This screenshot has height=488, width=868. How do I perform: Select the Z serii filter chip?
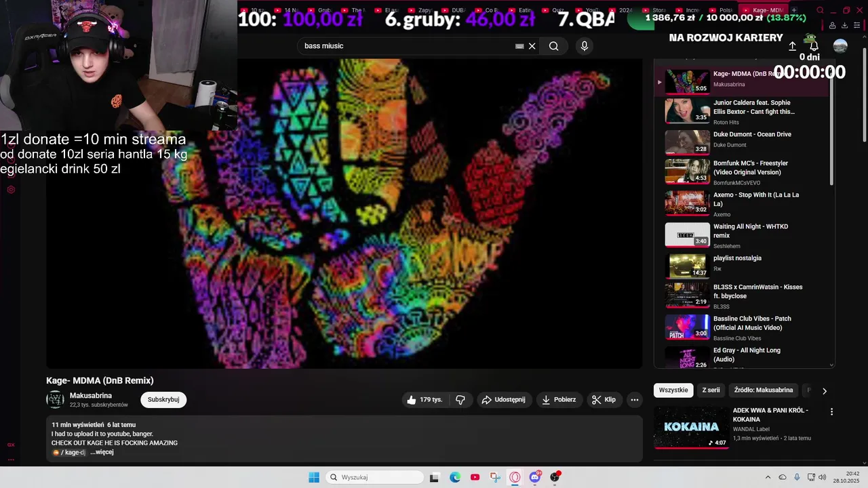(711, 390)
